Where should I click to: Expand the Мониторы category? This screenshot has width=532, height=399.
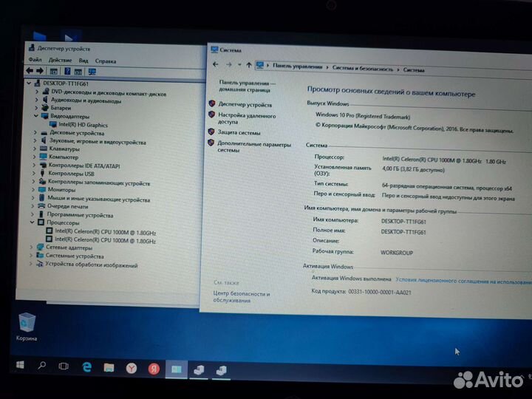(33, 189)
